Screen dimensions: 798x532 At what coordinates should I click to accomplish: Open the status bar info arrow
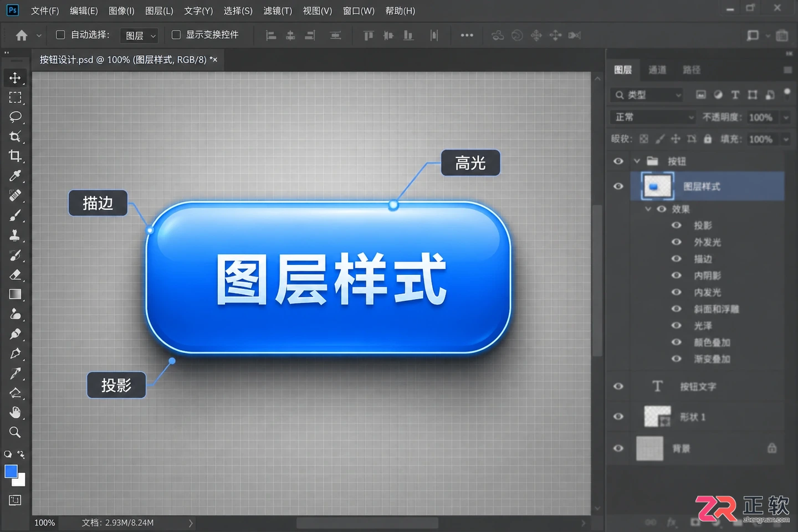pos(191,523)
